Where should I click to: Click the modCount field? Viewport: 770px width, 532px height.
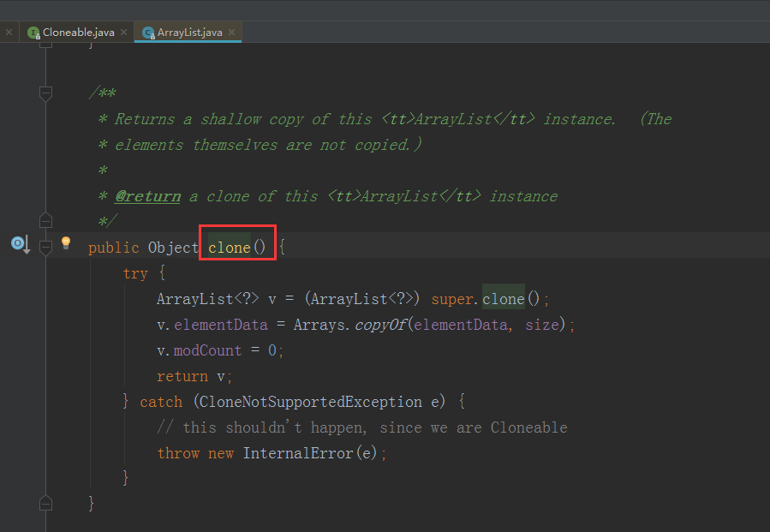(x=208, y=350)
